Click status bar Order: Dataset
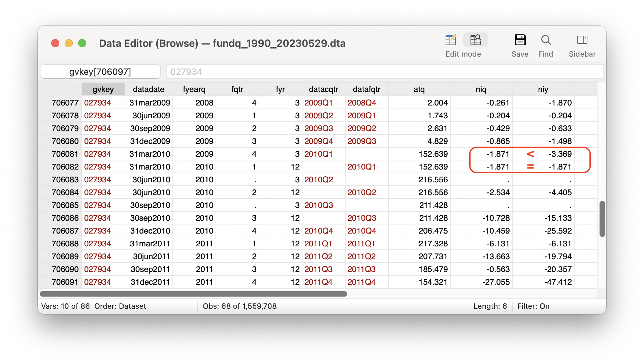 [120, 306]
